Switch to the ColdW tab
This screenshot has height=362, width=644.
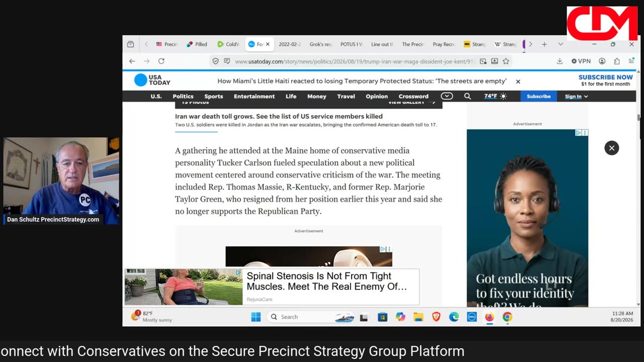228,44
